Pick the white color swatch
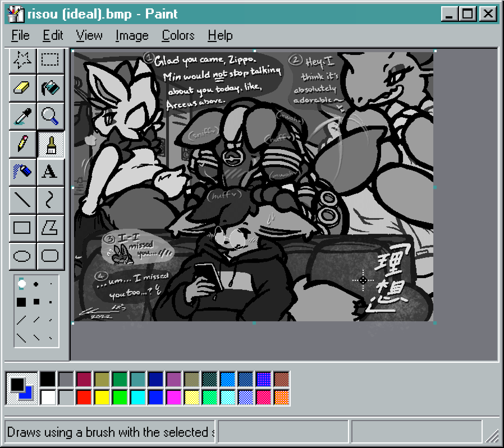Viewport: 504px width, 448px height. (48, 397)
